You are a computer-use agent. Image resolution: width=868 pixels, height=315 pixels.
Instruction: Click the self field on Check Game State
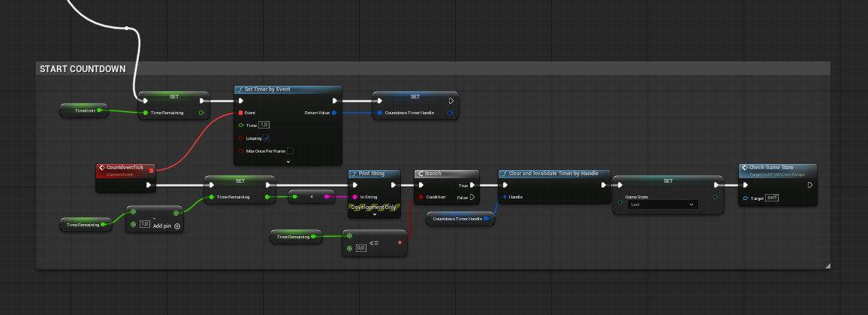tap(772, 198)
